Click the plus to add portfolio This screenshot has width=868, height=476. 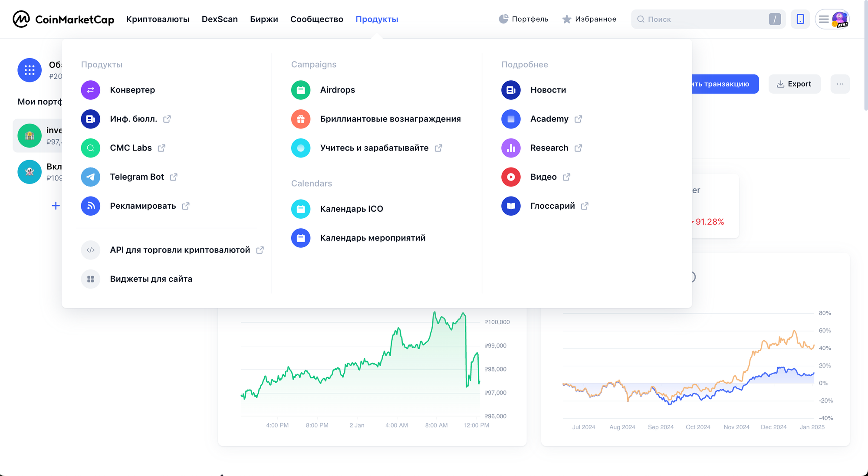56,206
